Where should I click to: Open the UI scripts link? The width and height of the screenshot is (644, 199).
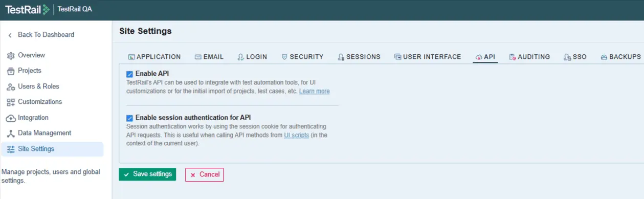[x=297, y=136]
